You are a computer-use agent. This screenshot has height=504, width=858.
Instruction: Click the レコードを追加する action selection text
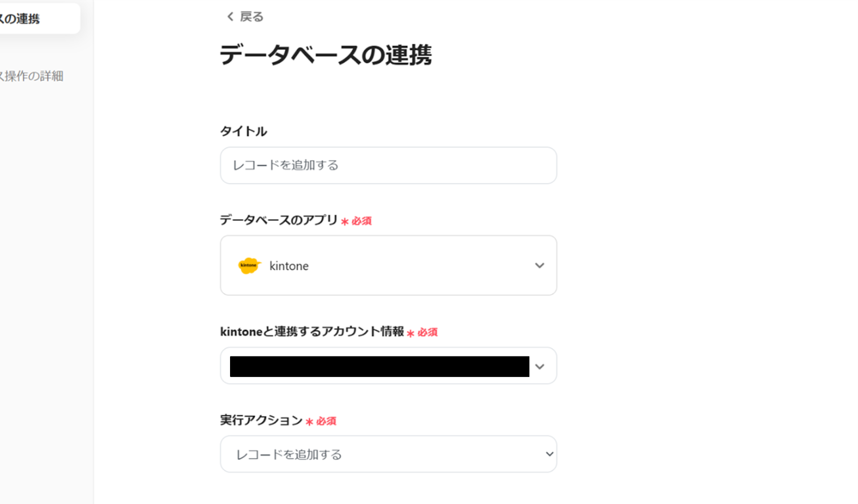289,455
